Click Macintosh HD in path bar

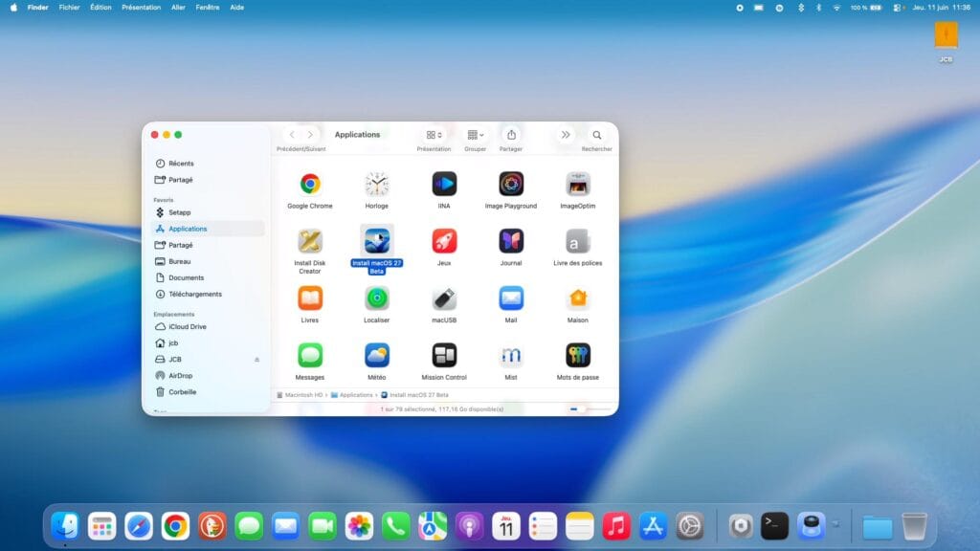300,395
